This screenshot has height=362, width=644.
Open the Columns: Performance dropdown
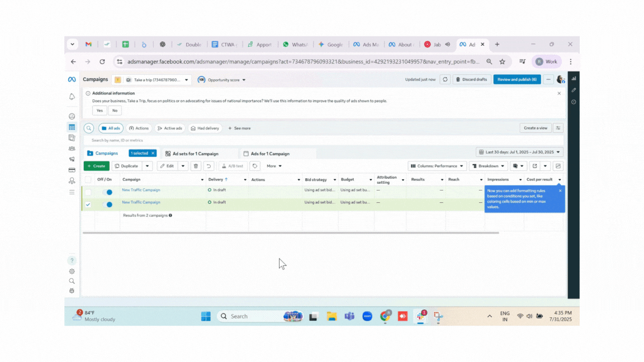(437, 166)
